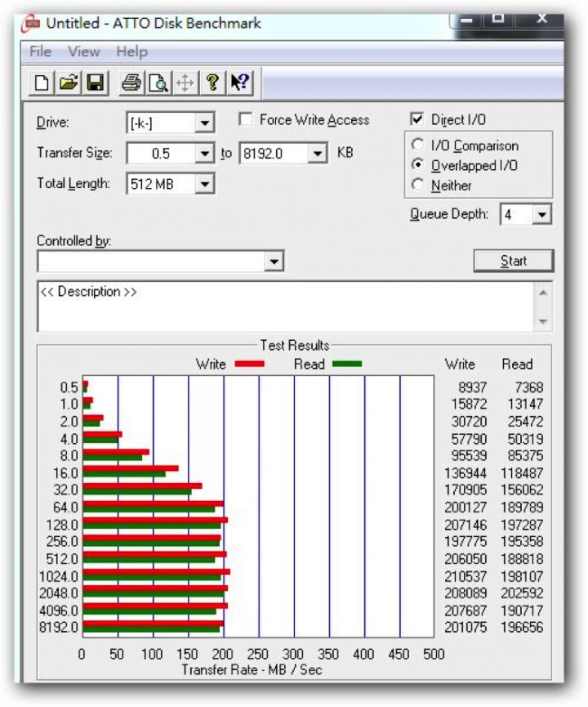The image size is (588, 707).
Task: Select the I/O Comparison radio button
Action: pos(417,145)
